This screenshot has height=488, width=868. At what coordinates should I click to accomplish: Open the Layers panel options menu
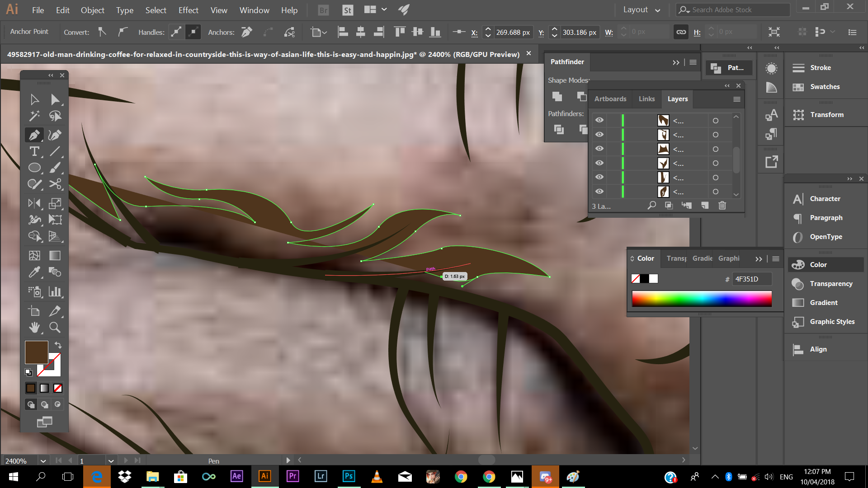tap(737, 99)
